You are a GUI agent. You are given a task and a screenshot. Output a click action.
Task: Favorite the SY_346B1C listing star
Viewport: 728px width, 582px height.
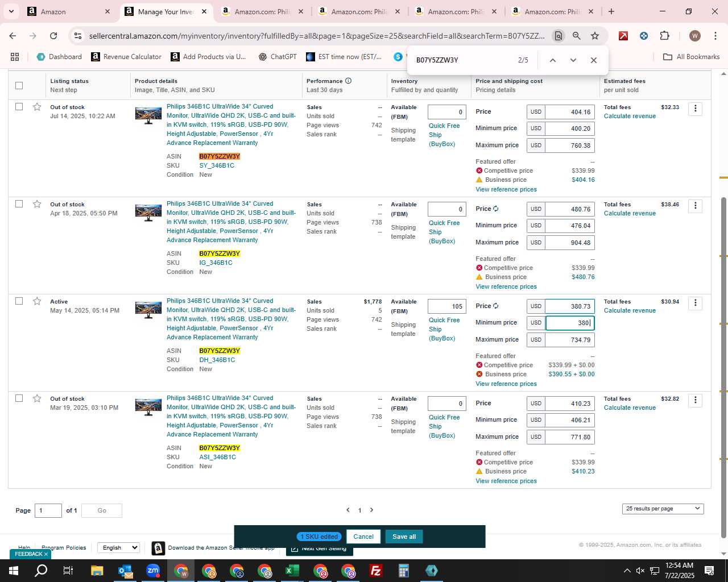[x=37, y=107]
